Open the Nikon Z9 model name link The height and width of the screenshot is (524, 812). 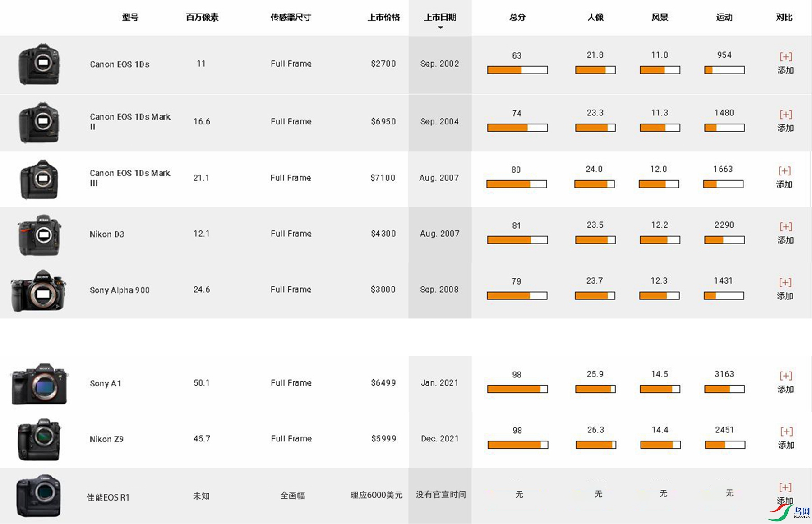point(106,439)
